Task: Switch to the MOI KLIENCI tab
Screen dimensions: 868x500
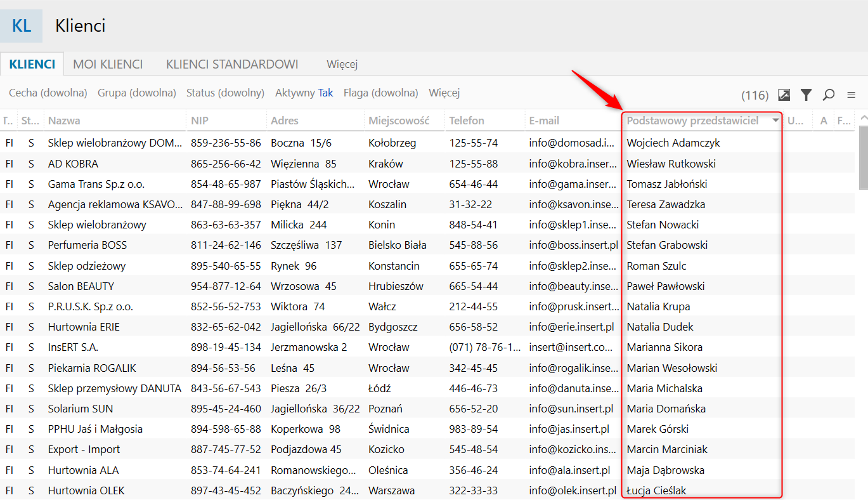Action: (x=108, y=64)
